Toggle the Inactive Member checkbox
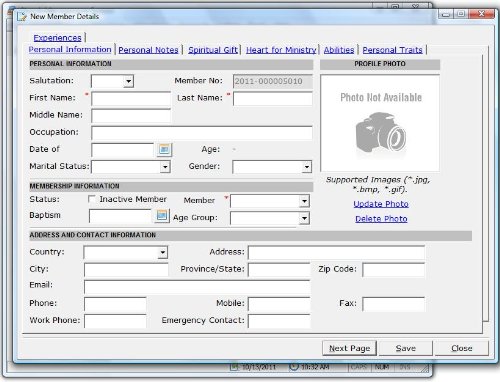The width and height of the screenshot is (500, 382). click(x=92, y=199)
